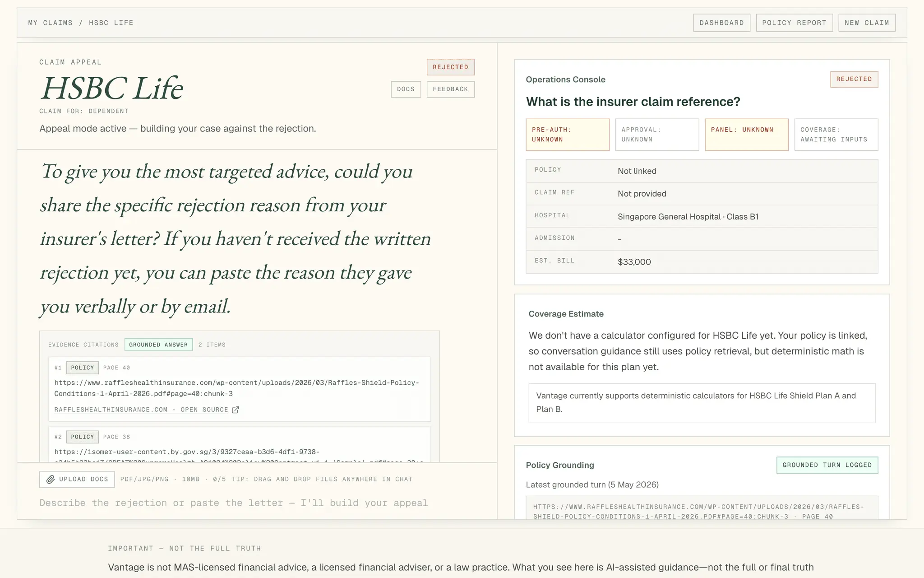
Task: Click the Policy tag on citation #1
Action: (83, 368)
